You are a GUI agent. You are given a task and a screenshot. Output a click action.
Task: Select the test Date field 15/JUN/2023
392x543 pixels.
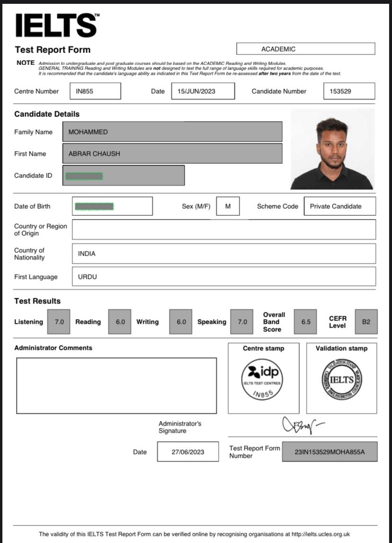point(203,91)
